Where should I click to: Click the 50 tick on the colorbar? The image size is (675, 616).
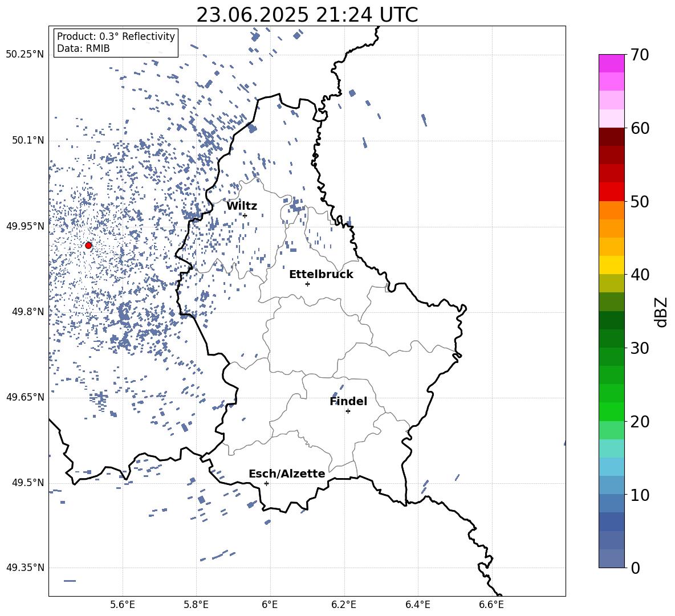(640, 201)
